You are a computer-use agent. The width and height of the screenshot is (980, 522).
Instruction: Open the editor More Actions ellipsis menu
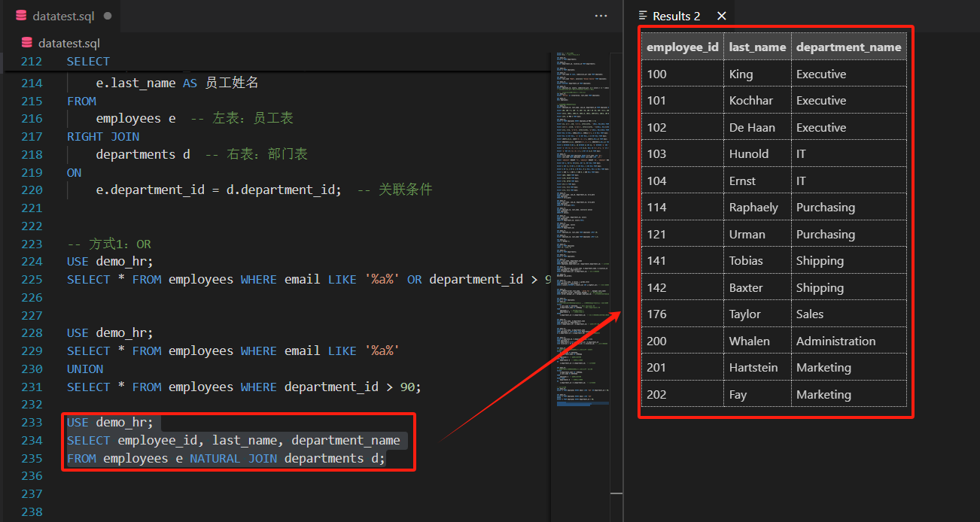click(x=601, y=15)
